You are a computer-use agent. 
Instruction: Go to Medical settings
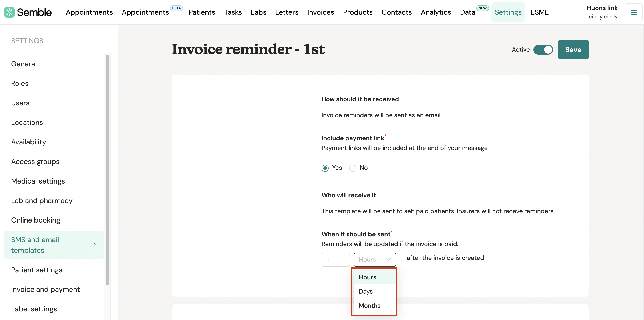38,181
